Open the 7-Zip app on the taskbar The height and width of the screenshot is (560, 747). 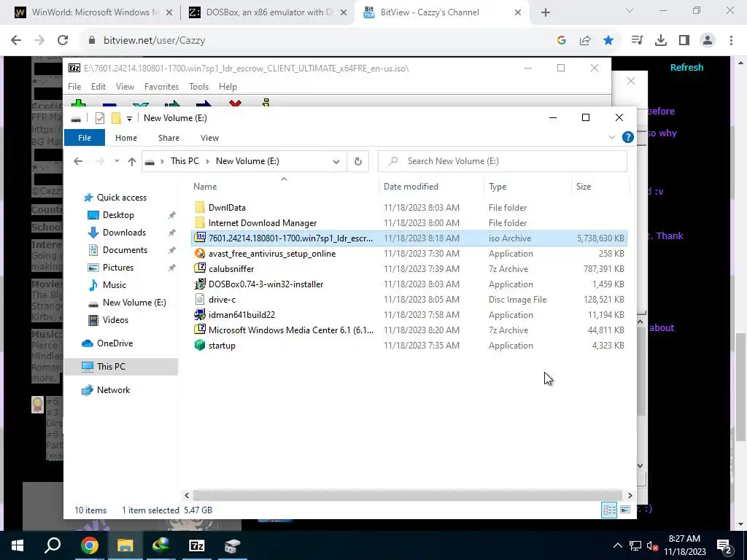[x=196, y=545]
